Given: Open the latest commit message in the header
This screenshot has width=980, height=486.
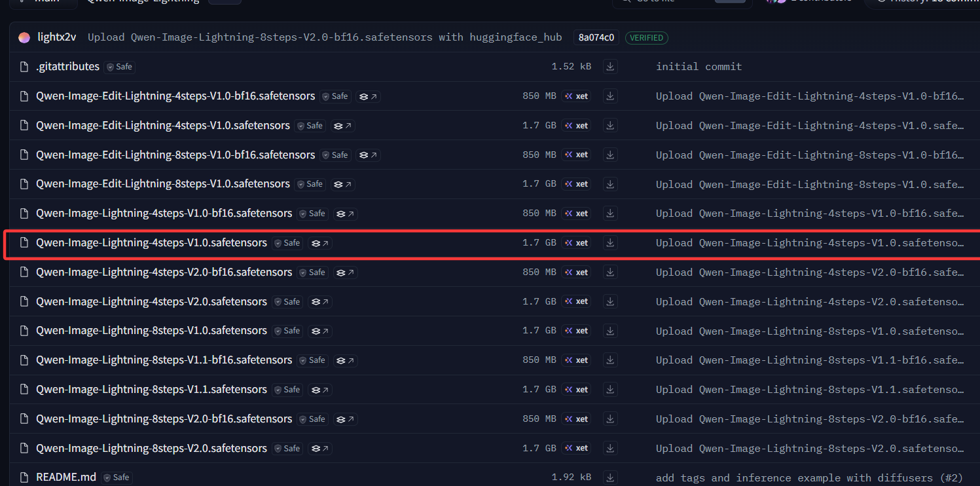Looking at the screenshot, I should 325,37.
